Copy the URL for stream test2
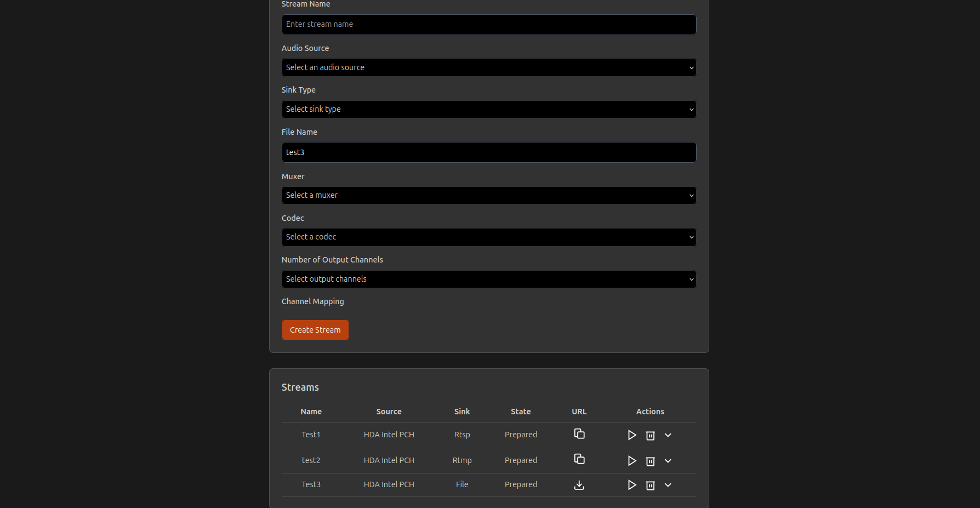The width and height of the screenshot is (980, 508). [x=579, y=459]
